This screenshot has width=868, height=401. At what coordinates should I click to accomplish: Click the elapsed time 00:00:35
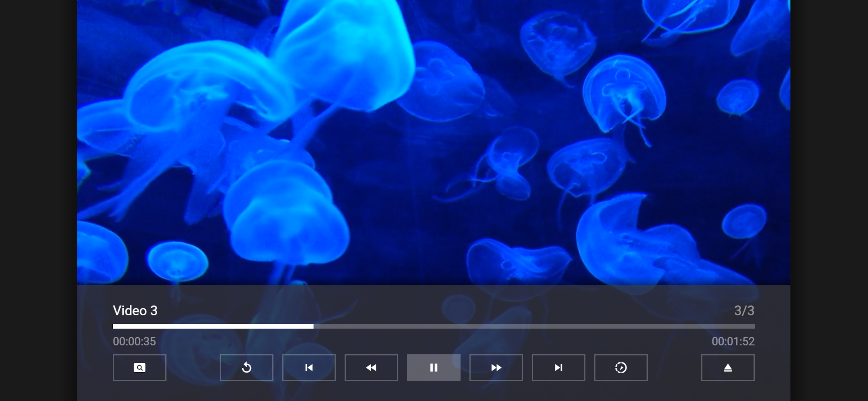(134, 341)
